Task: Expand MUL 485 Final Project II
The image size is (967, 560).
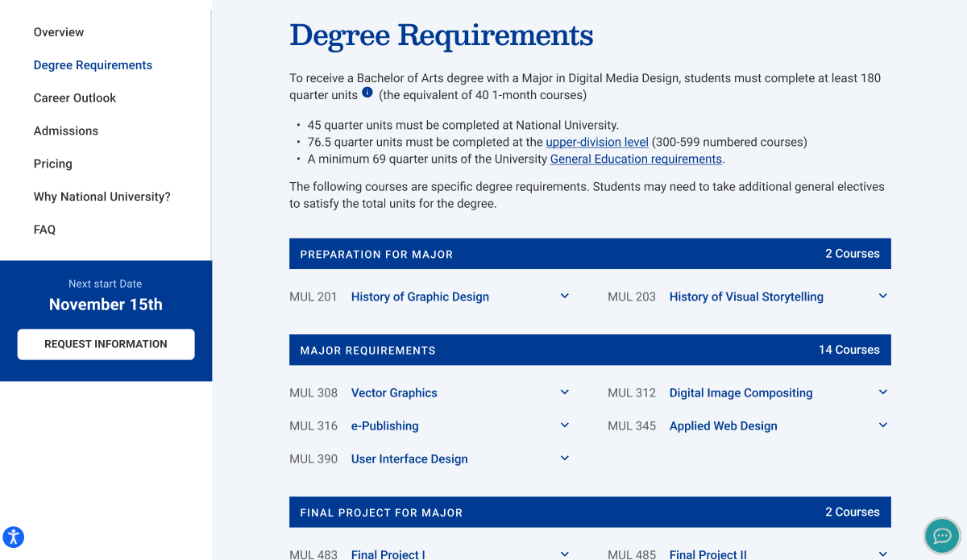Action: pyautogui.click(x=882, y=553)
